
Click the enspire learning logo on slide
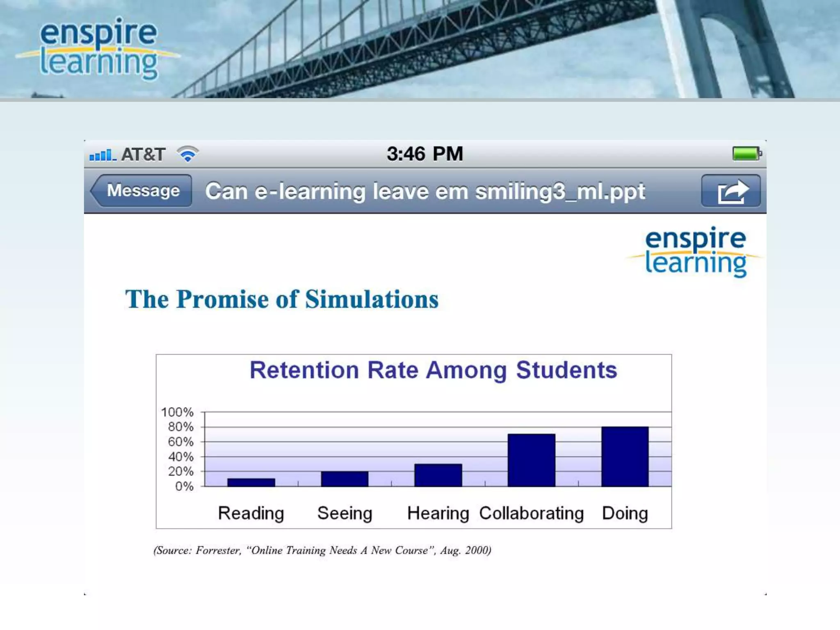(x=695, y=252)
